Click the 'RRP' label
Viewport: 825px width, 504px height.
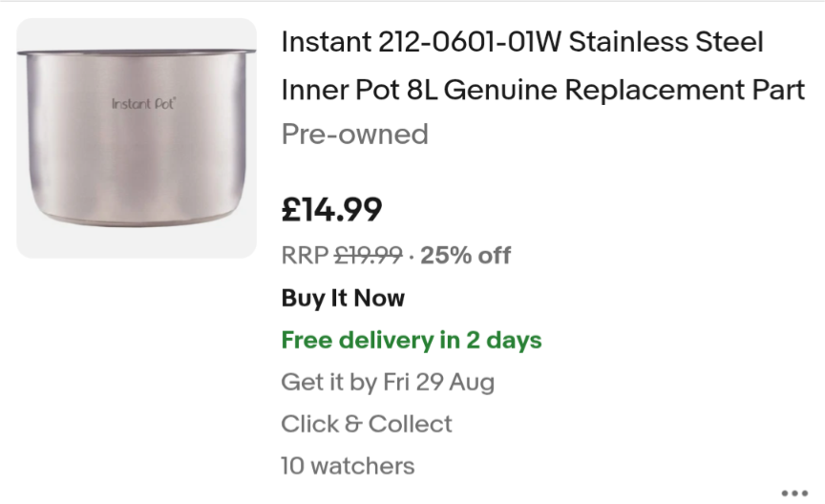303,255
